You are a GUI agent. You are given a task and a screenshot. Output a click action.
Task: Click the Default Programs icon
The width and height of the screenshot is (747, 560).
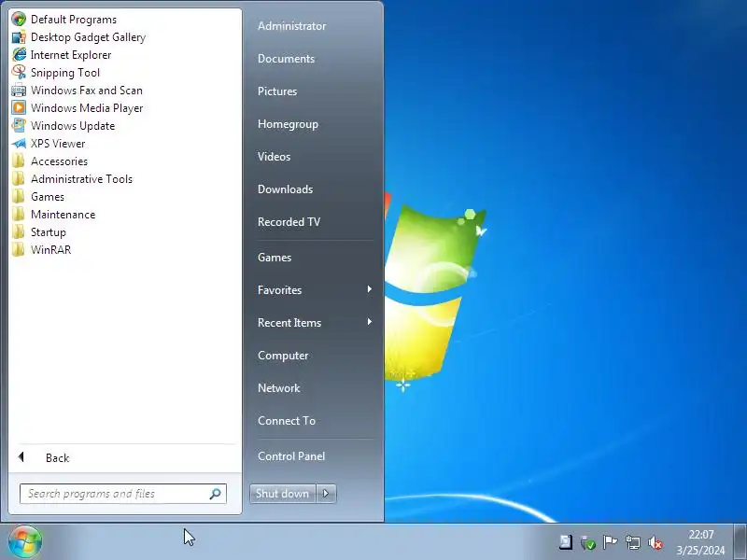click(x=19, y=19)
